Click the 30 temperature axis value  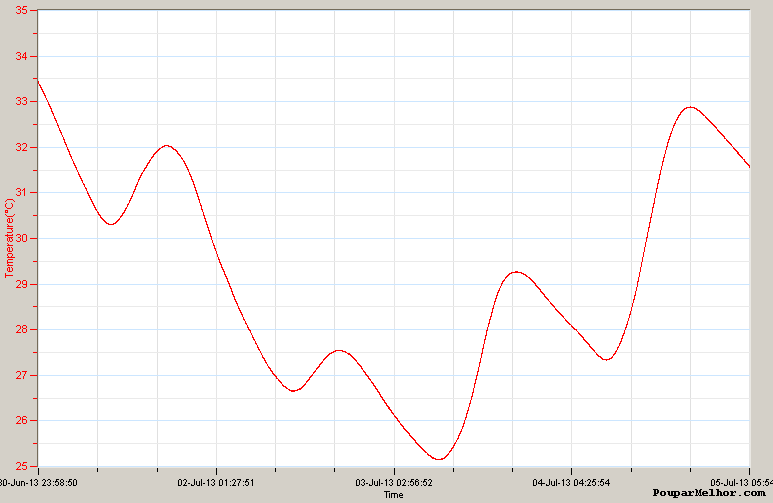pyautogui.click(x=22, y=238)
